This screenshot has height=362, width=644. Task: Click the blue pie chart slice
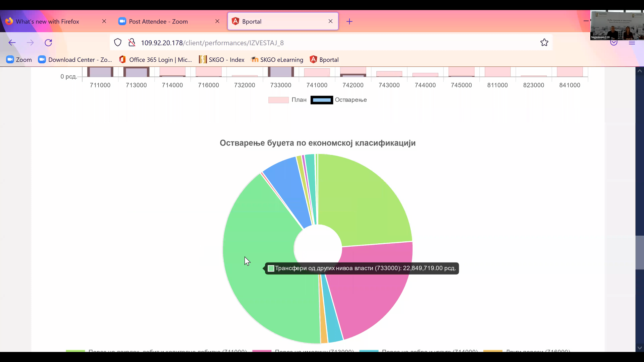click(288, 188)
